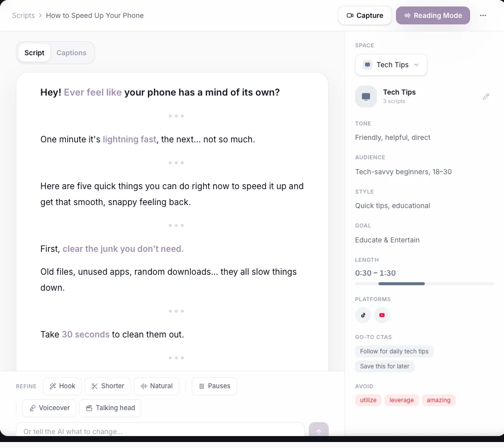Click highlighted 'clear the junk you don't need.'
Screen dimensions: 504x448
coord(123,249)
